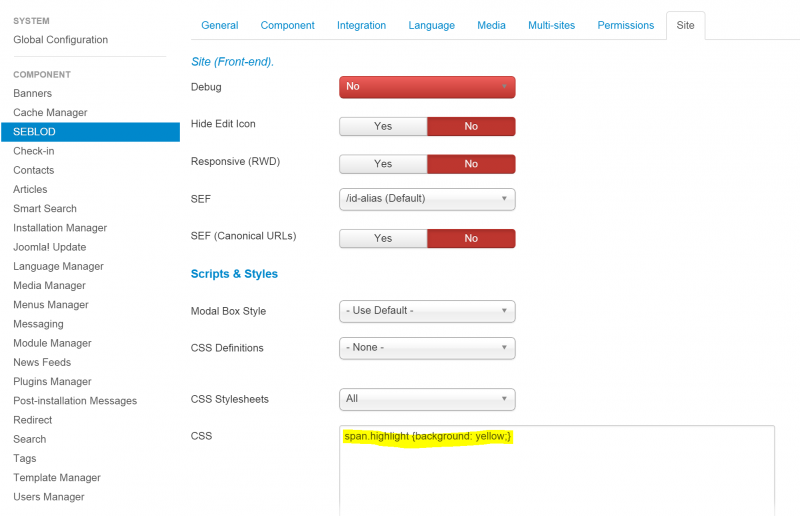The width and height of the screenshot is (800, 516).
Task: Switch to the Permissions tab
Action: 626,25
